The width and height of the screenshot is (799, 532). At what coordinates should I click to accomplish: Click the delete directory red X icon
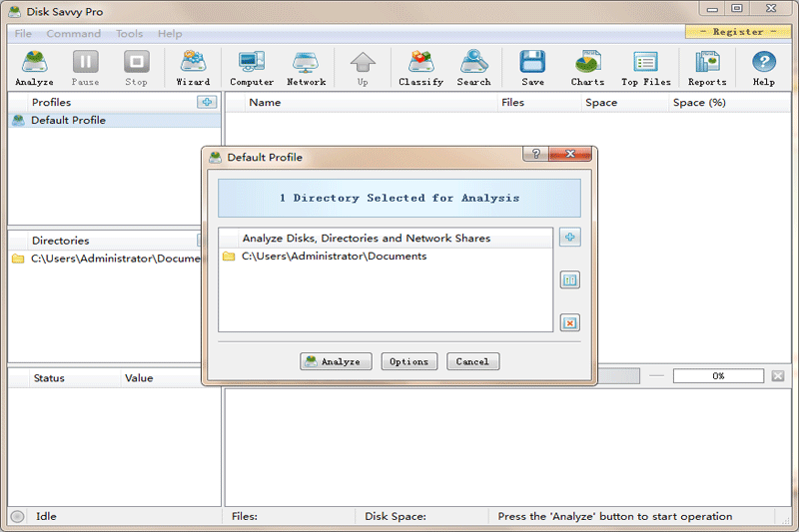570,322
